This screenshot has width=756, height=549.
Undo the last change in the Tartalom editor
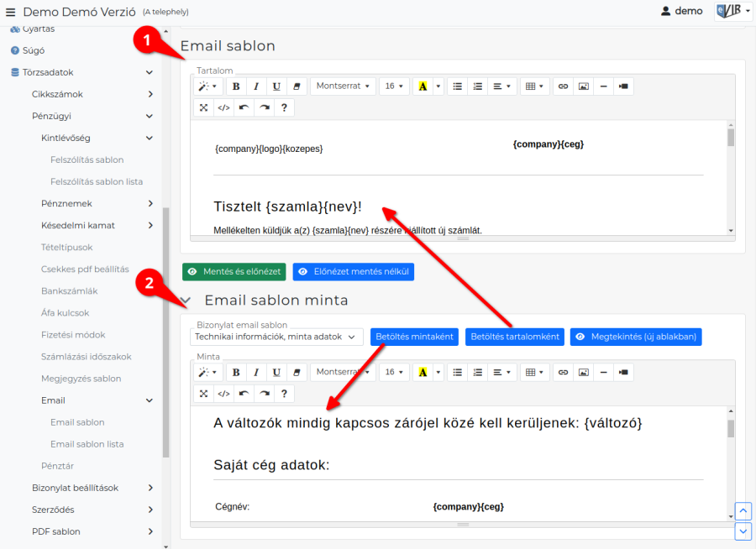(x=241, y=107)
